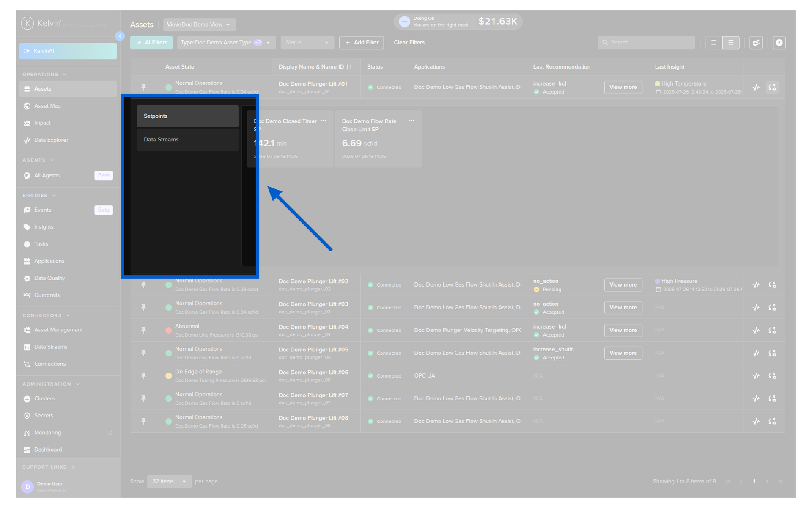Open the Type: Doc Demo Asset Type filter
Image resolution: width=812 pixels, height=508 pixels.
226,42
